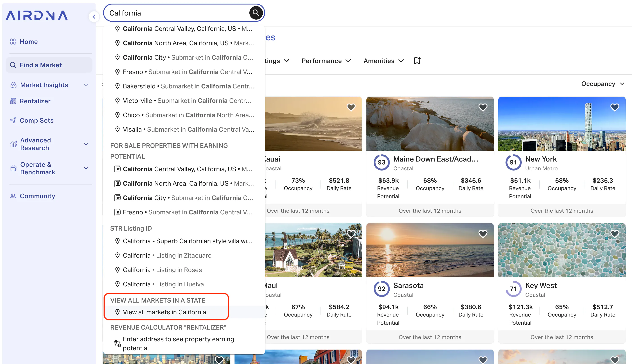
Task: Toggle heart on Kauai beach card
Action: (351, 107)
